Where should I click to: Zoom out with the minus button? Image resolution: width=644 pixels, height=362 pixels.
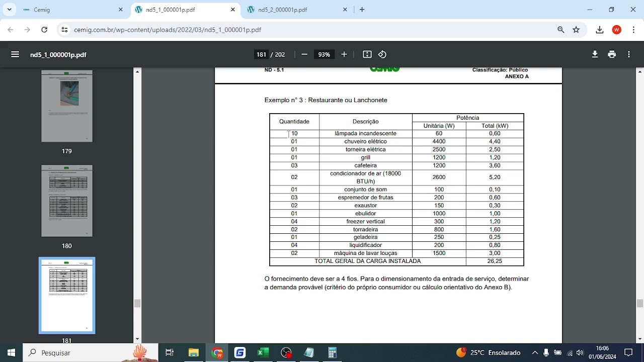[304, 54]
